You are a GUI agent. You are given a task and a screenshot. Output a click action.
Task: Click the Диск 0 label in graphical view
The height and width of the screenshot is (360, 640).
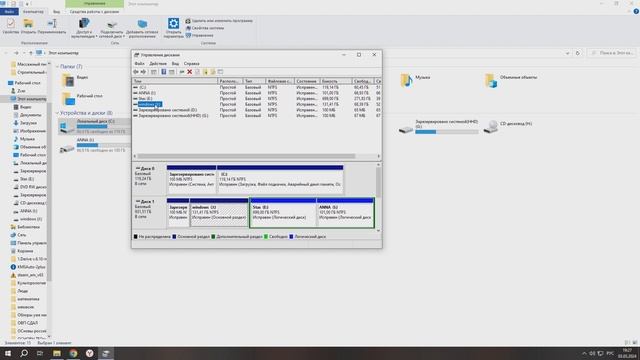coord(146,169)
